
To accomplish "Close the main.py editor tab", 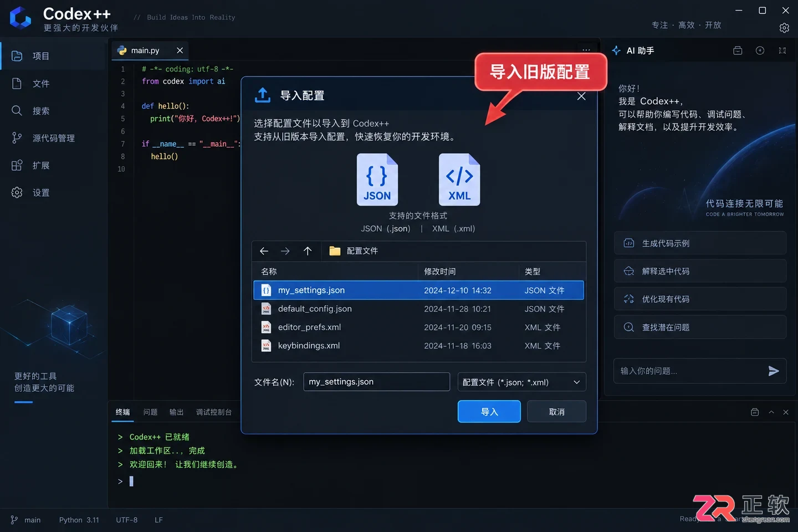I will click(180, 50).
